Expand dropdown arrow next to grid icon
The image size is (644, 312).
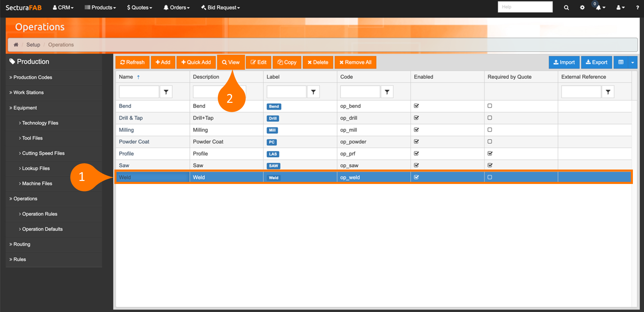[x=633, y=62]
